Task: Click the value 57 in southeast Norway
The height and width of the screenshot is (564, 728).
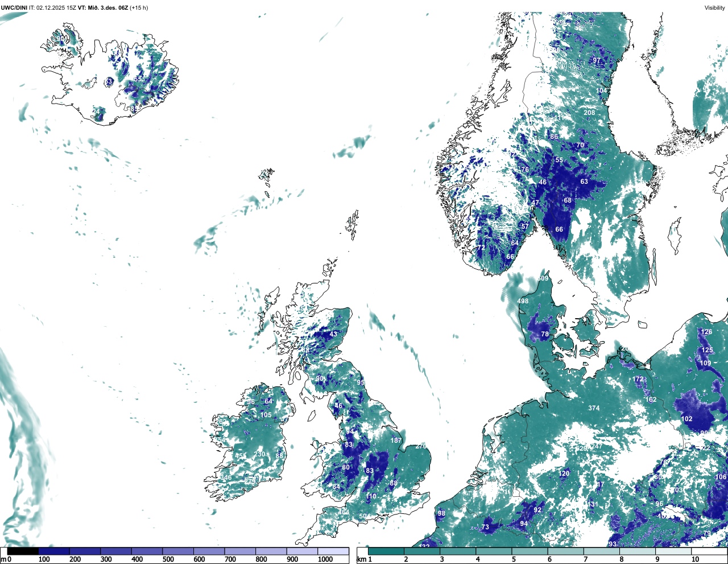Action: pyautogui.click(x=525, y=227)
